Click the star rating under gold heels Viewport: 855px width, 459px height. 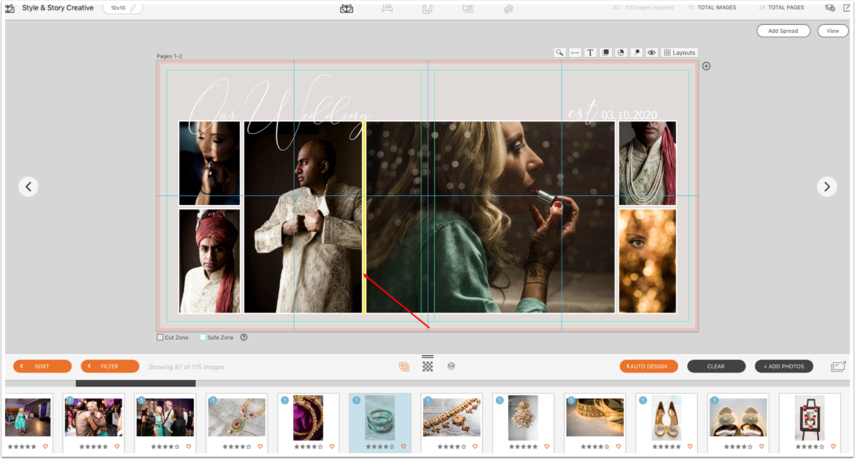coord(666,446)
